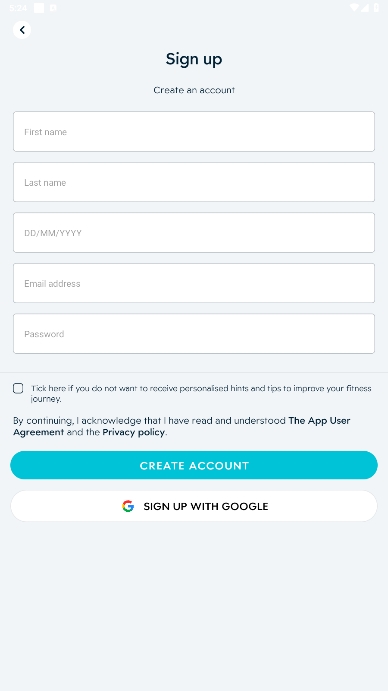Click the opt-out hints and tips label text
388x691 pixels.
pos(201,394)
